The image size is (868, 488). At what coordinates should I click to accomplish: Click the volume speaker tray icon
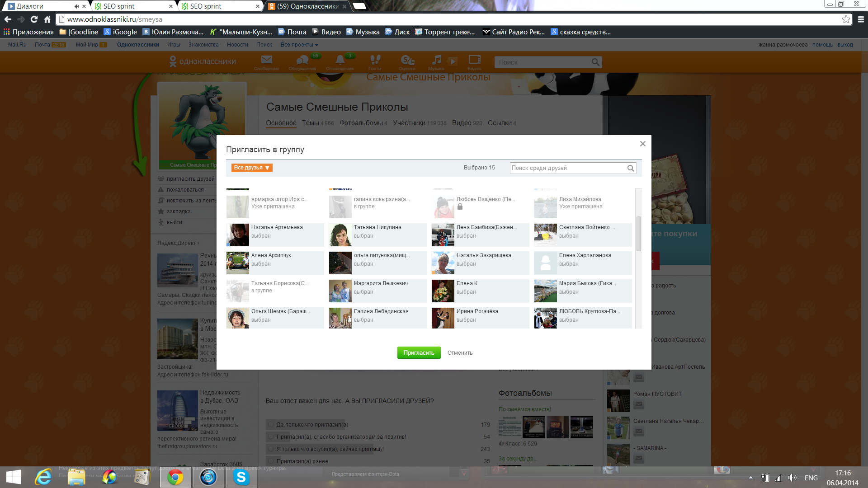793,478
